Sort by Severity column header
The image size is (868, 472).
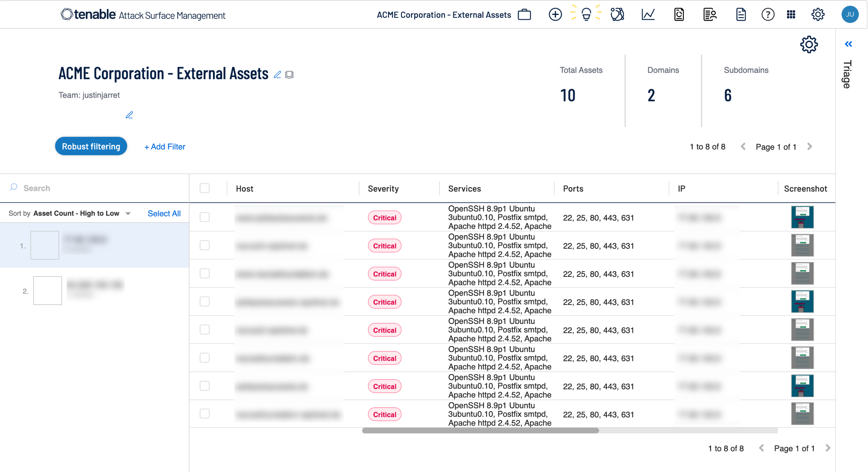[x=383, y=189]
